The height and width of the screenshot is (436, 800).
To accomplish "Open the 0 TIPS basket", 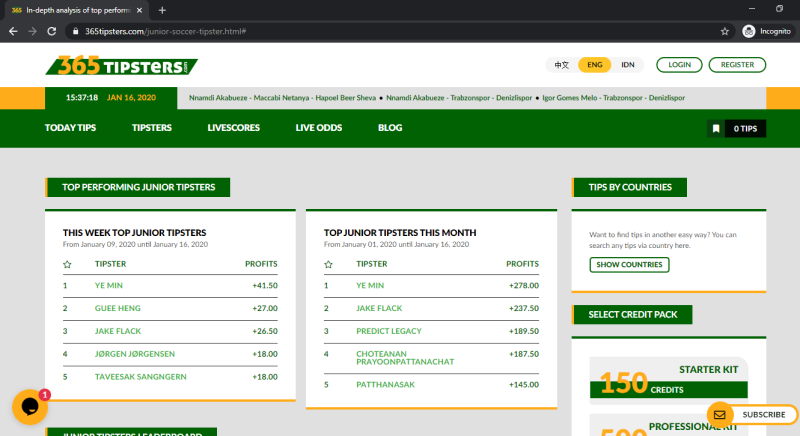I will point(745,129).
